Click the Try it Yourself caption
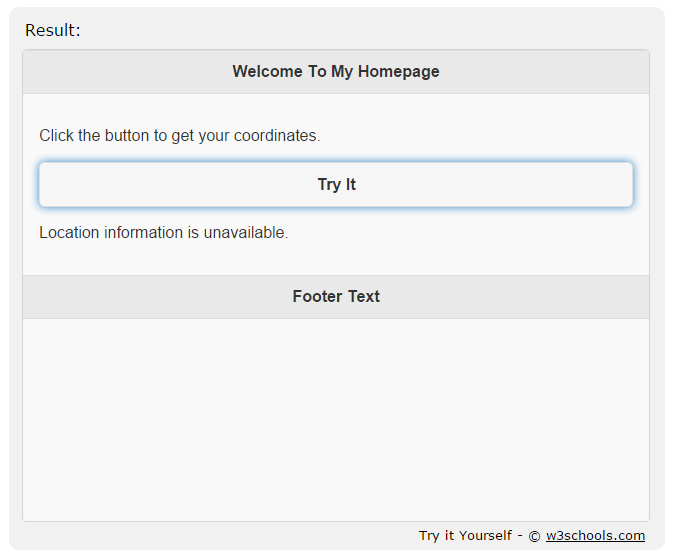Screen dimensions: 674x558 point(466,536)
